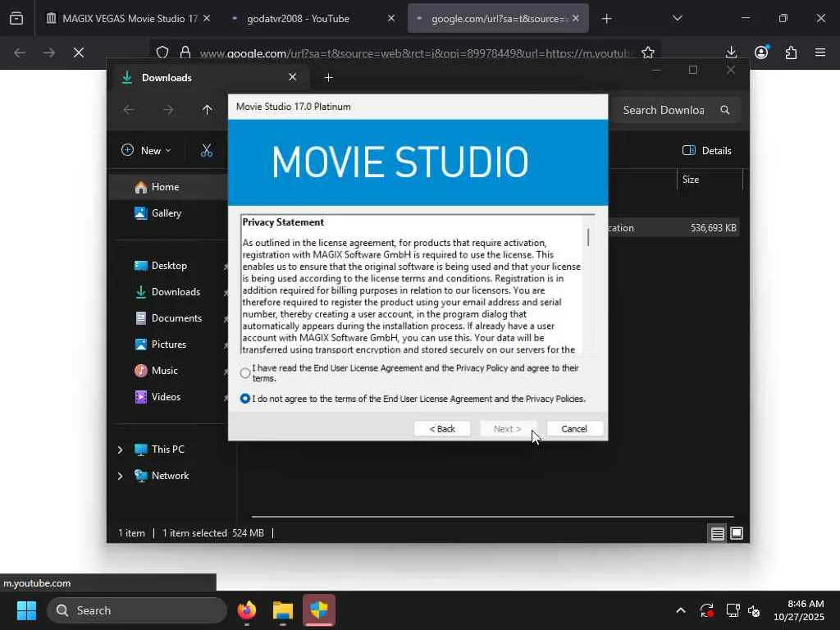Viewport: 840px width, 630px height.
Task: Open the Windows Start menu
Action: pos(26,610)
